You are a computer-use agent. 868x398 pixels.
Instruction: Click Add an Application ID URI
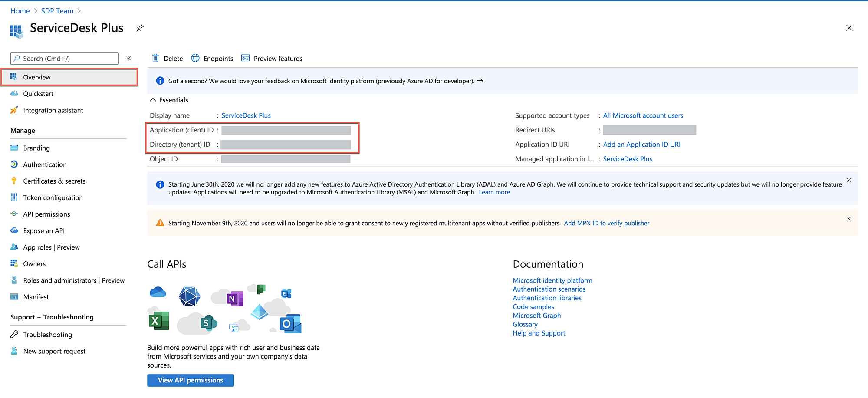point(642,145)
